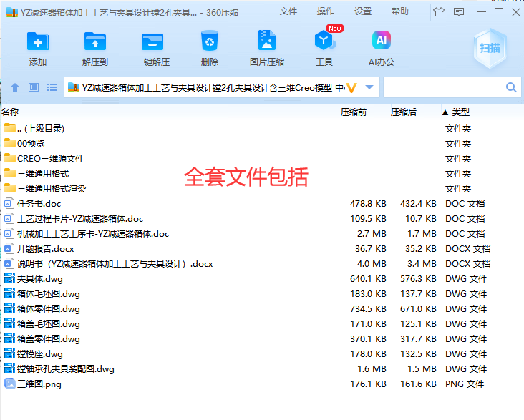This screenshot has width=524, height=420.
Task: Sort by 类型 column header
Action: coord(461,112)
